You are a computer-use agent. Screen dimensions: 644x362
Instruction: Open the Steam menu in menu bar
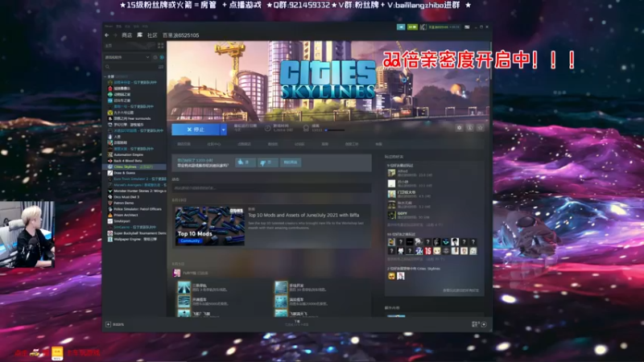(109, 27)
